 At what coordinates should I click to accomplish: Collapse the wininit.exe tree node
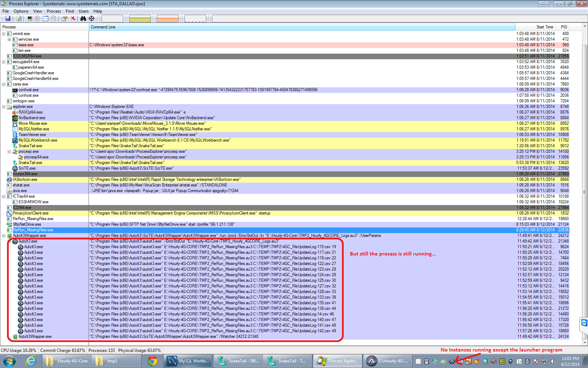[3, 34]
